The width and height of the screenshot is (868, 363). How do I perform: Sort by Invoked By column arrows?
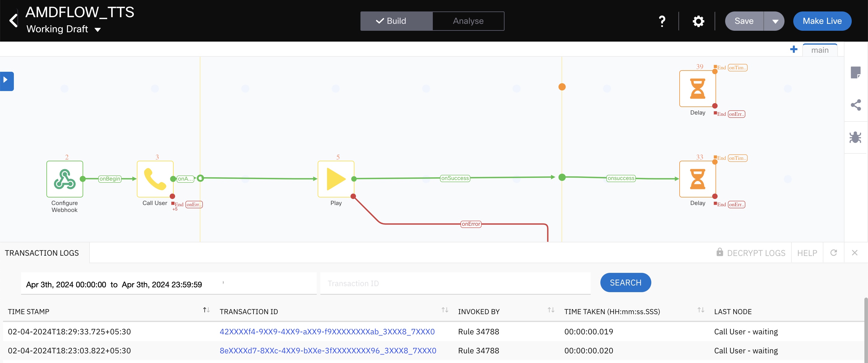551,310
